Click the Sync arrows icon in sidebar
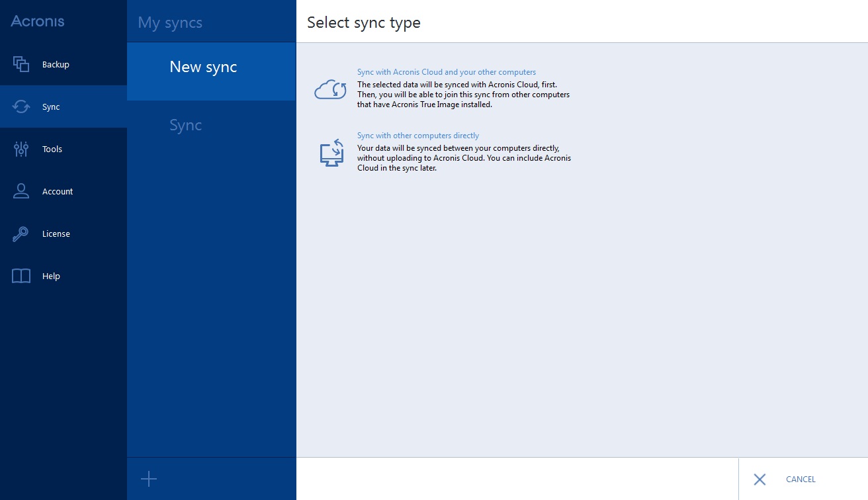The height and width of the screenshot is (500, 868). click(21, 106)
